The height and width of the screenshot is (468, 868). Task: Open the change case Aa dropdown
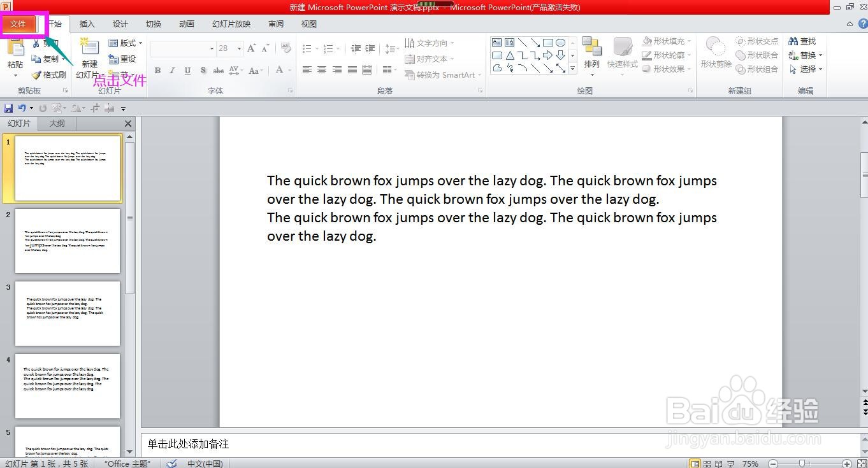click(256, 71)
